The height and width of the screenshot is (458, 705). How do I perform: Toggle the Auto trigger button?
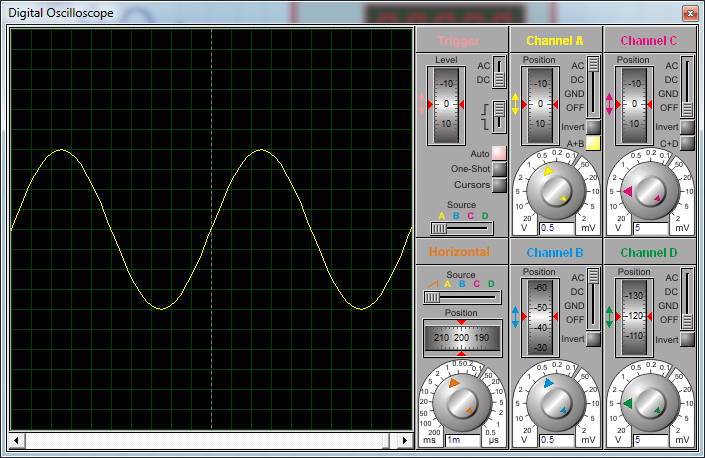click(x=499, y=153)
